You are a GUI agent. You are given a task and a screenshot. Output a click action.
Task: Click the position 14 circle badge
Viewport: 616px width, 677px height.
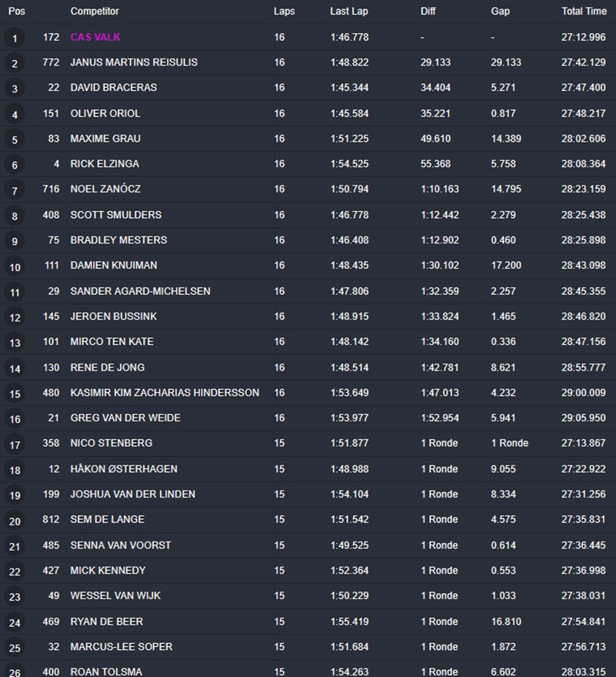pyautogui.click(x=15, y=369)
